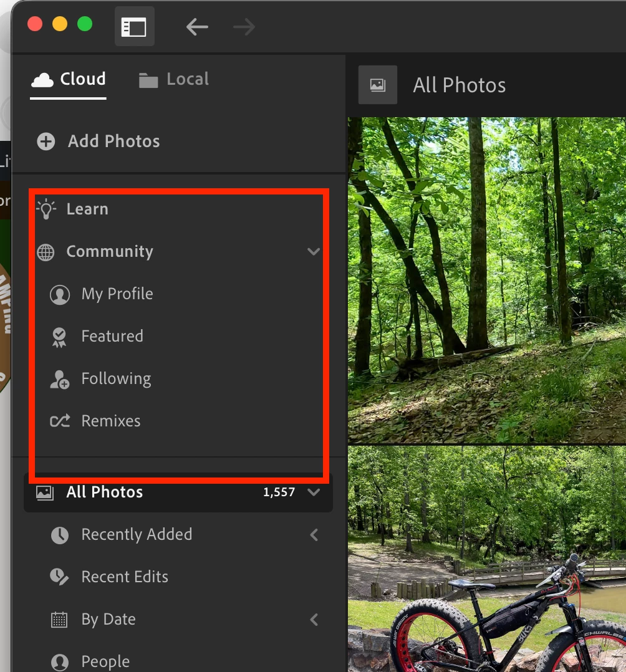Click the All Photos header title
The image size is (626, 672).
459,85
